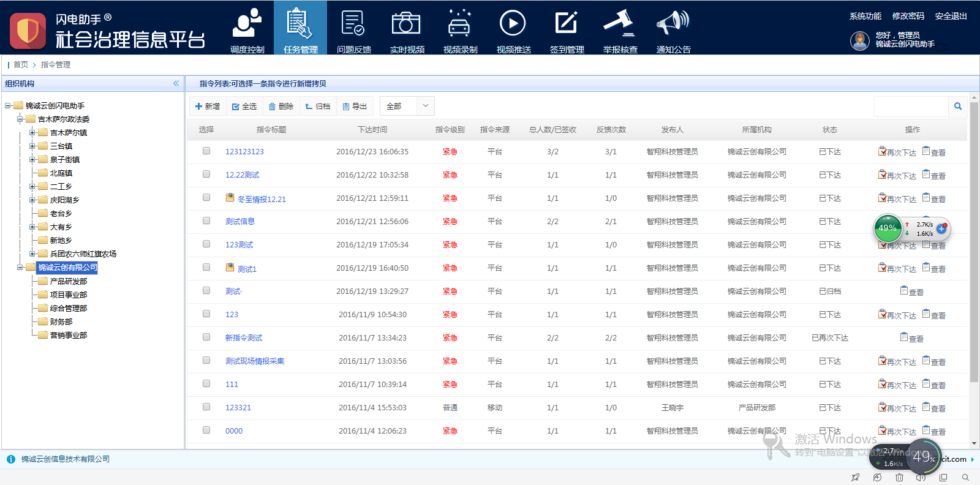
Task: Open the 系统功能 menu
Action: tap(865, 16)
